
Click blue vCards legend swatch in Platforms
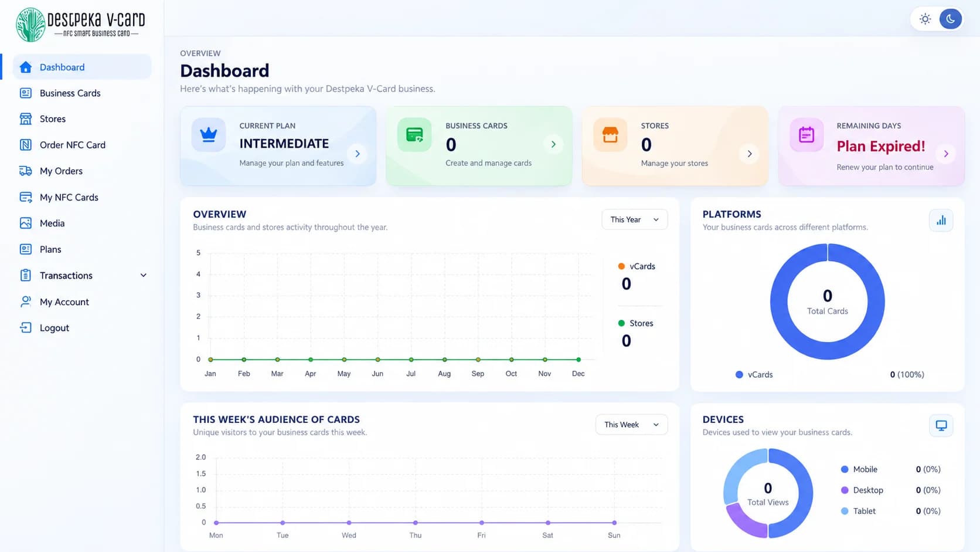pyautogui.click(x=739, y=374)
